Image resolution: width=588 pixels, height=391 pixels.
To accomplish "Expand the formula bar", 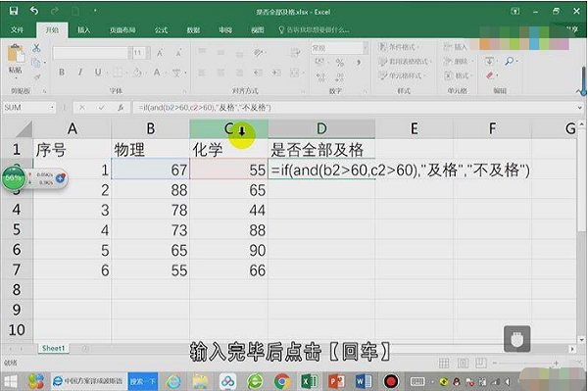I will coord(580,108).
